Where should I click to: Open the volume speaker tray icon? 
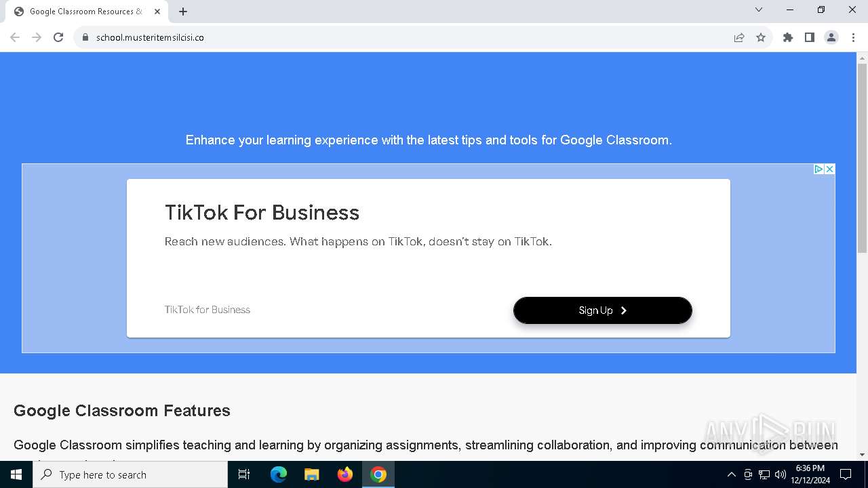[781, 474]
